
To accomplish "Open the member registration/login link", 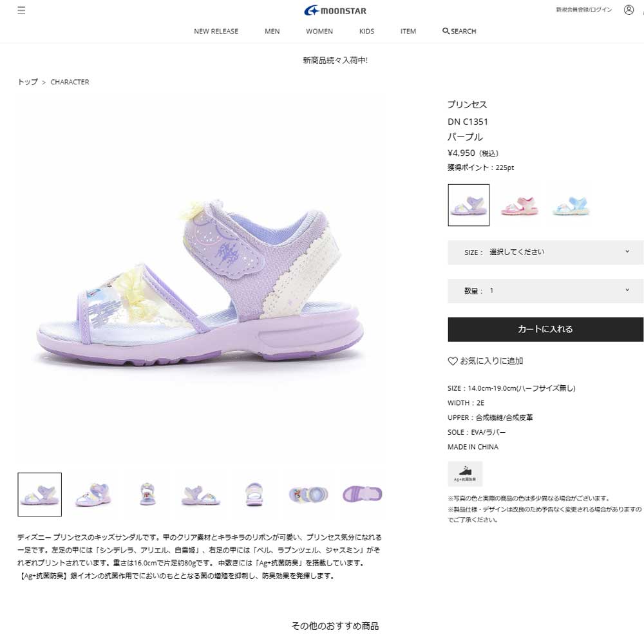I will (583, 10).
